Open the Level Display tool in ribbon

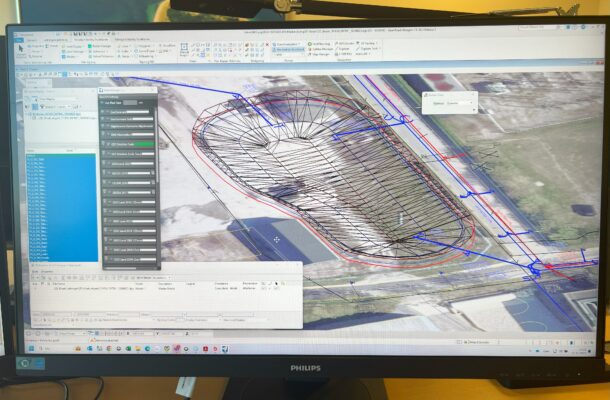coord(73,46)
